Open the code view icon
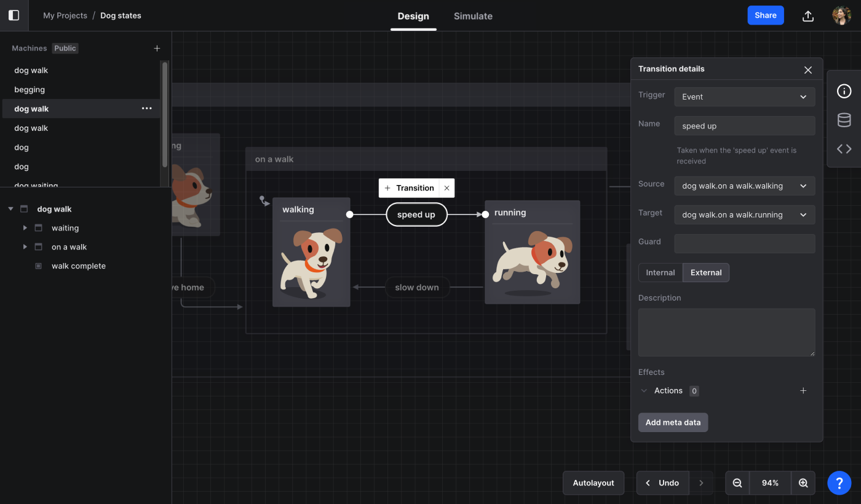Viewport: 861px width, 504px height. click(844, 149)
